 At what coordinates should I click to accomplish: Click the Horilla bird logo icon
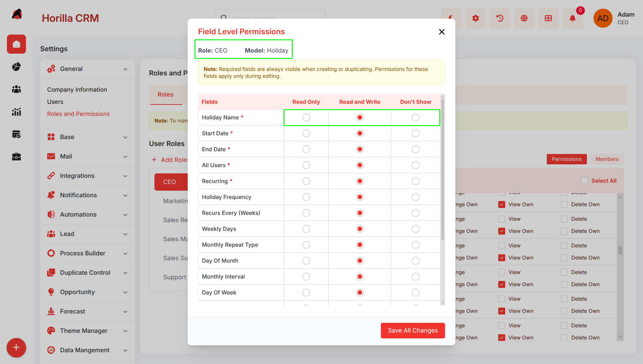(x=17, y=14)
